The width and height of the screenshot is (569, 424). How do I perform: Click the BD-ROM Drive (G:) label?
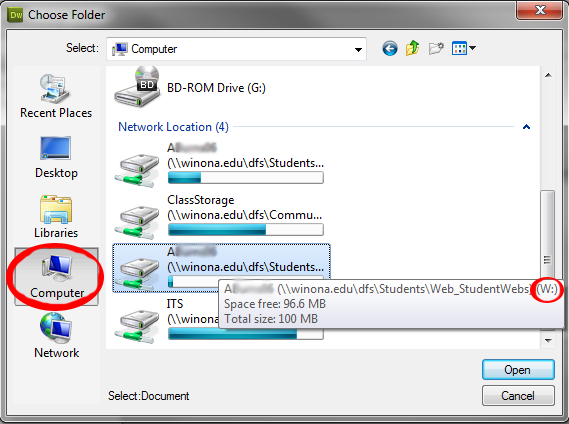216,88
